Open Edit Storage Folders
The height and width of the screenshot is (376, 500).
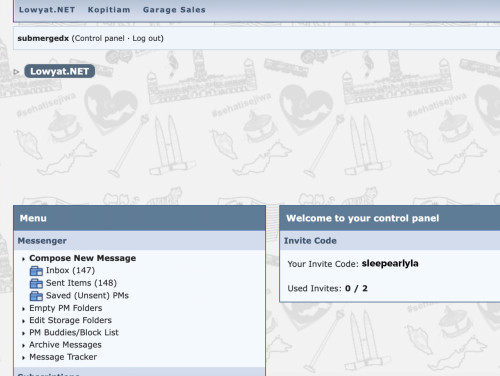click(x=70, y=320)
